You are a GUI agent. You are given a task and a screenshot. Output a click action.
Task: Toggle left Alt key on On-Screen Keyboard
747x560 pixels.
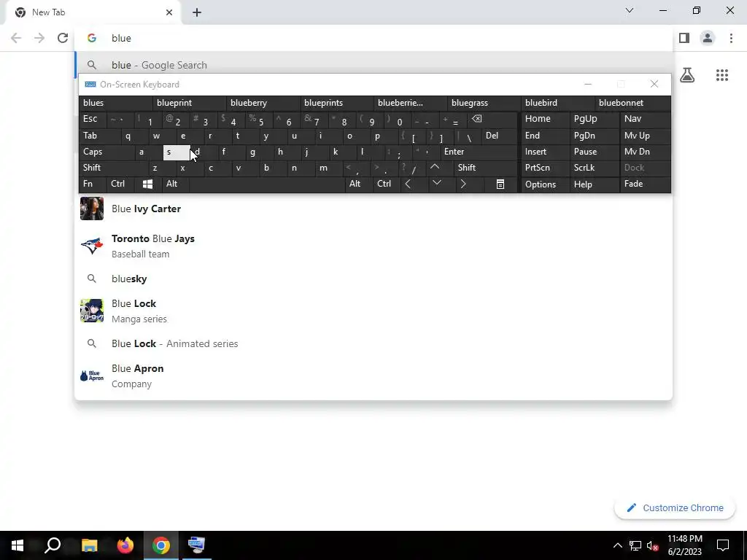(175, 184)
